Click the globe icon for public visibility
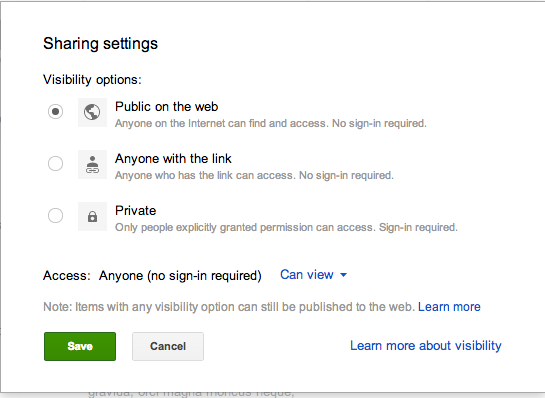545x398 pixels. [x=92, y=112]
